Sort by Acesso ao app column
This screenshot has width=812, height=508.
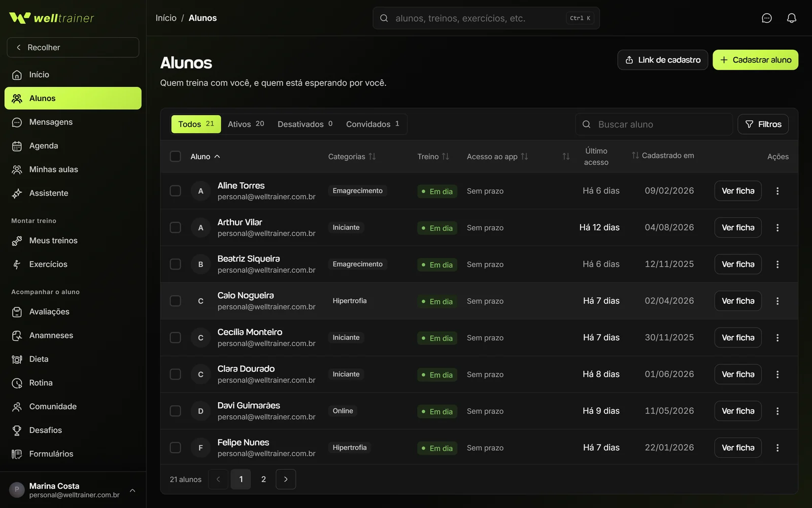(x=497, y=156)
